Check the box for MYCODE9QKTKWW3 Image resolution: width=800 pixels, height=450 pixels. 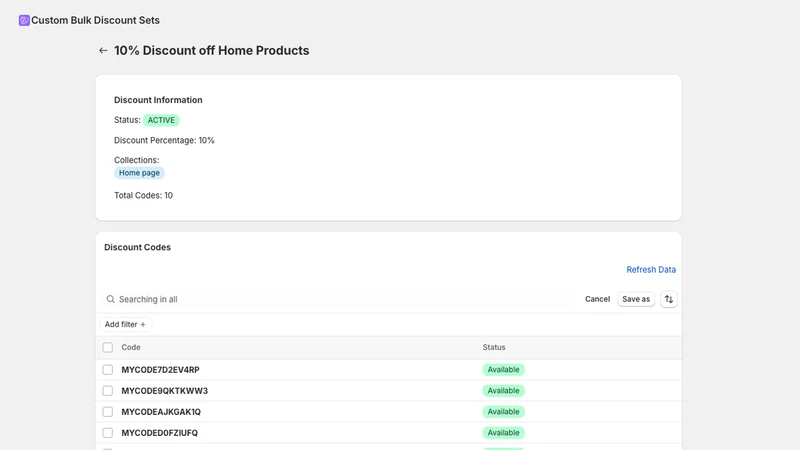click(108, 391)
